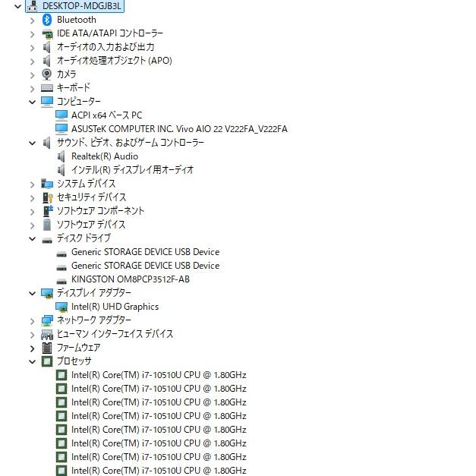Click the monitor icon beside コンピューター

click(x=47, y=102)
